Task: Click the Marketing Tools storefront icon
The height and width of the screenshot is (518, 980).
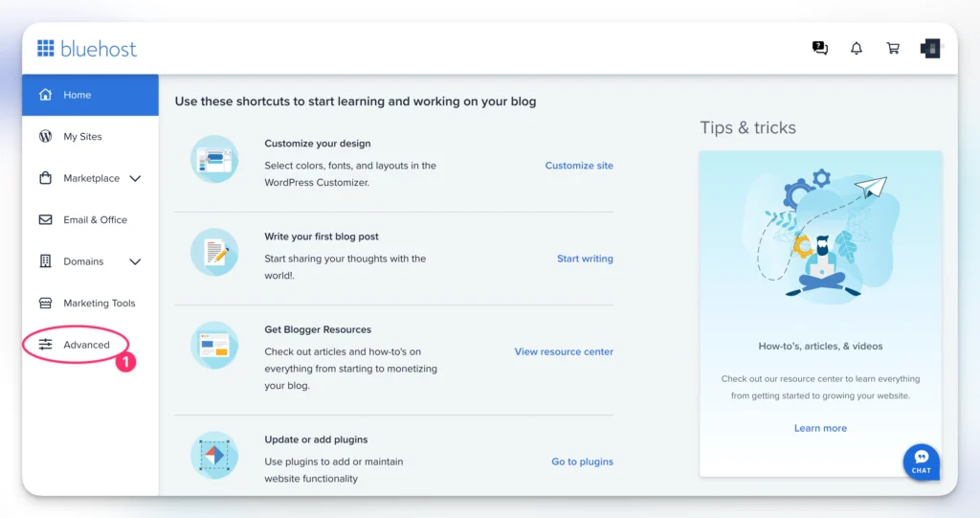Action: [45, 304]
